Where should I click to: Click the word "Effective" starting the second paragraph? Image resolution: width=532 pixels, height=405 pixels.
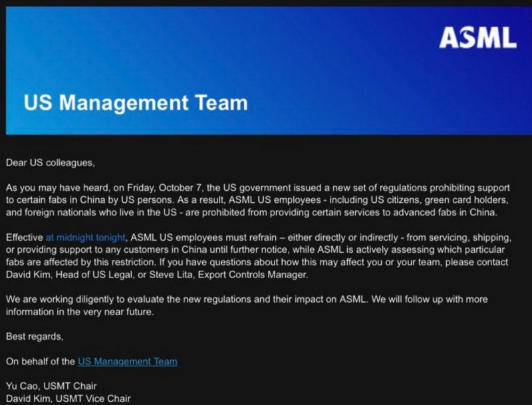24,237
